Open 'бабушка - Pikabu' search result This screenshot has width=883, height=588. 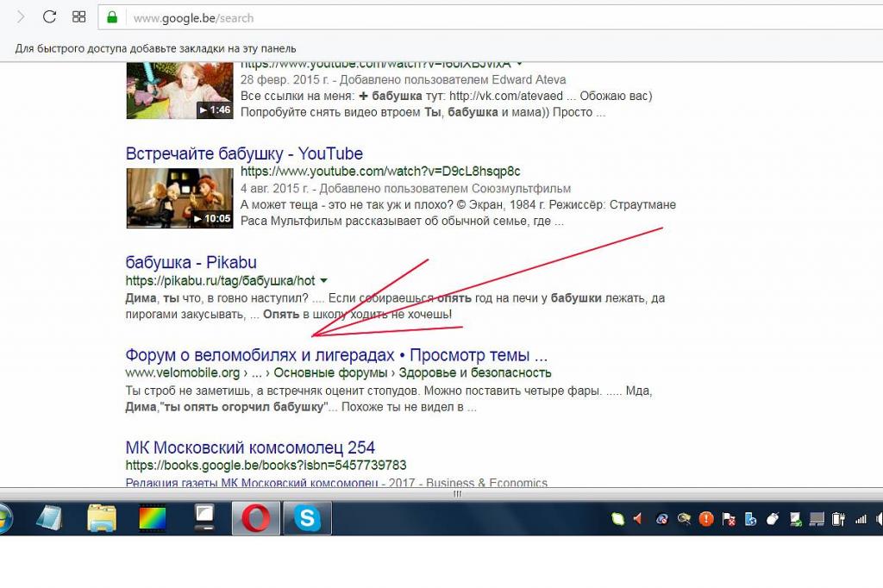click(191, 262)
